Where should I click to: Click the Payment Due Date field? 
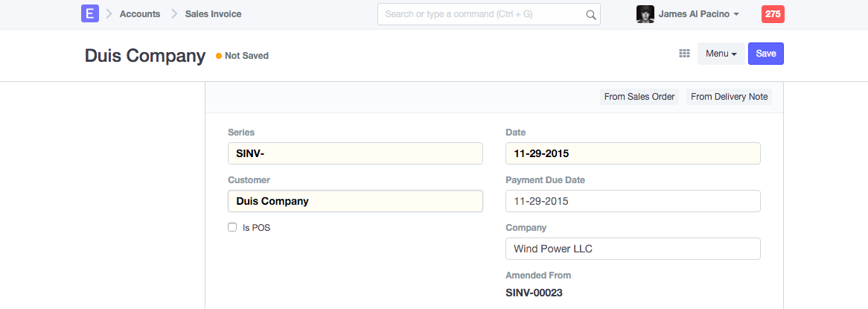[633, 201]
